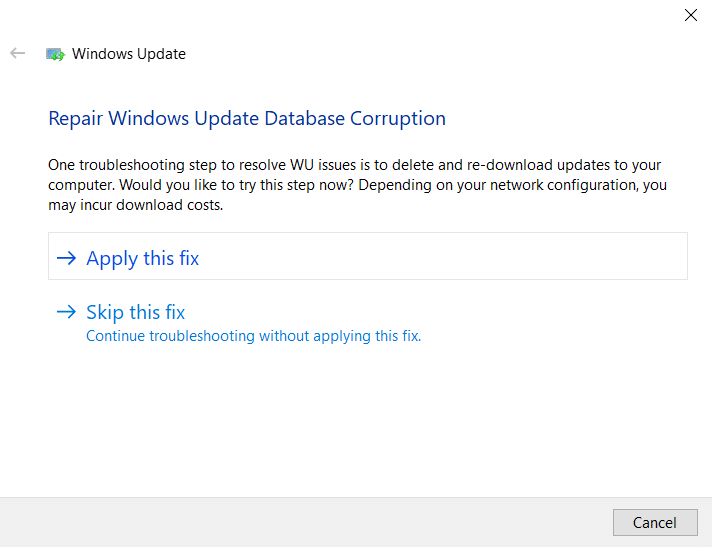Click the word 'Skip' in the second option
Screen dimensions: 712x547
(x=105, y=312)
